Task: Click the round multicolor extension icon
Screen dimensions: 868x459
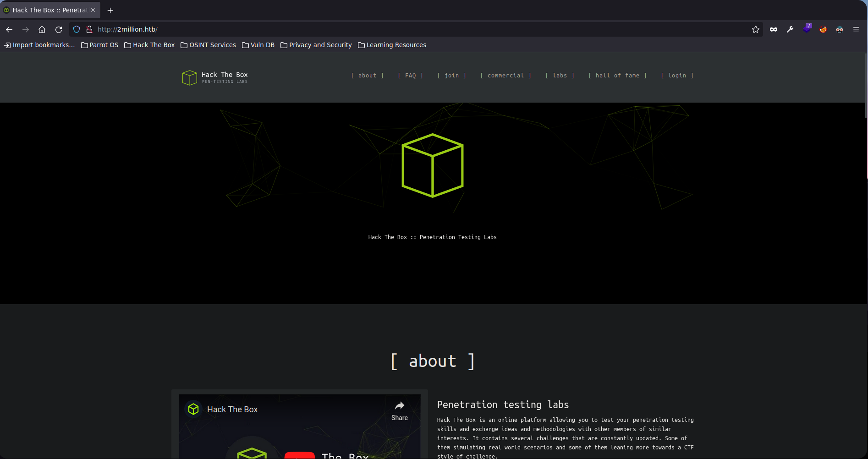Action: click(840, 29)
